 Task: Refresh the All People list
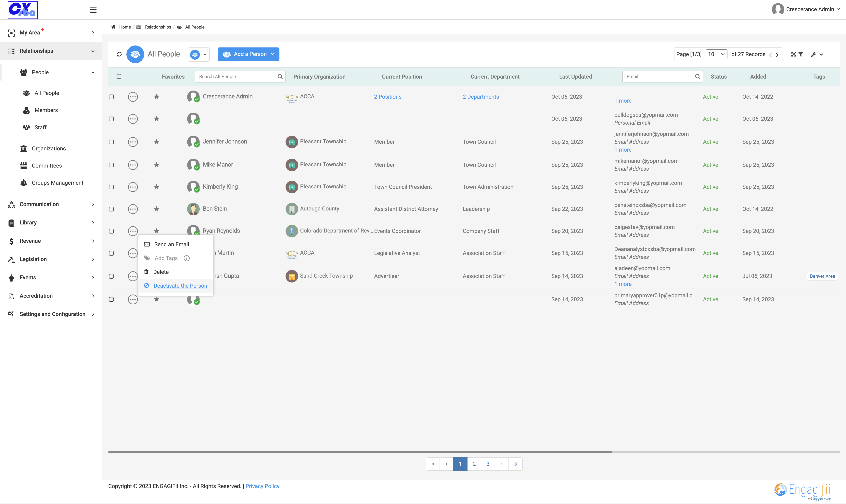(119, 54)
